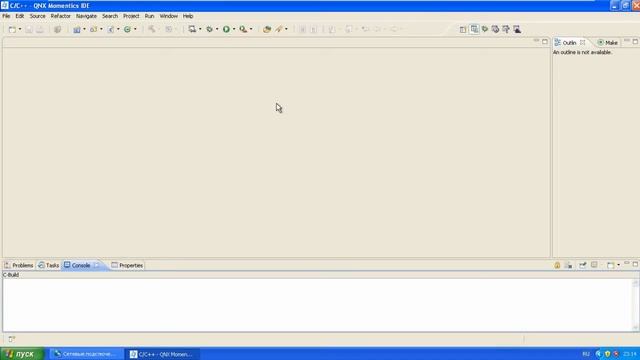
Task: Click the New C/C++ project toolbar icon
Action: point(77,29)
